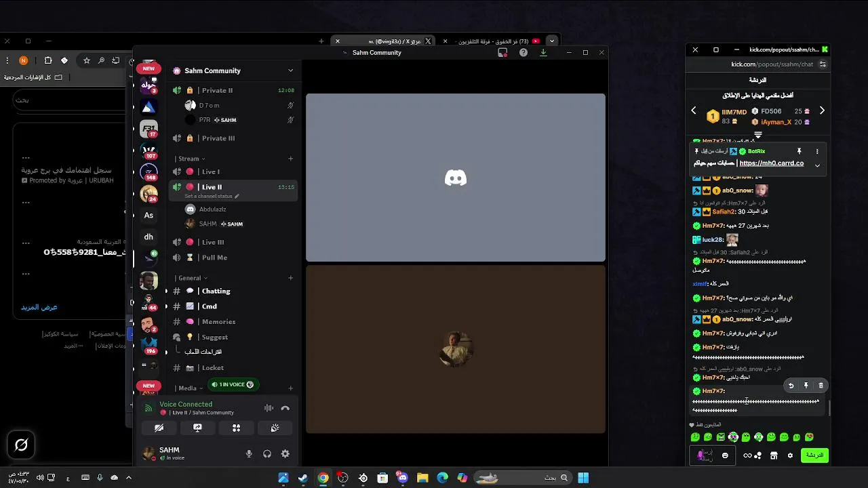868x488 pixels.
Task: Reply to the hovered Hm7x7 message
Action: pyautogui.click(x=791, y=386)
